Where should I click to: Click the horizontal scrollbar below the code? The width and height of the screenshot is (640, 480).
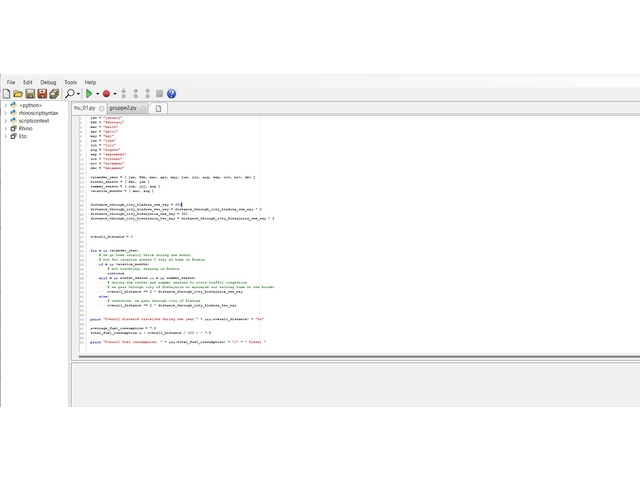coord(359,357)
